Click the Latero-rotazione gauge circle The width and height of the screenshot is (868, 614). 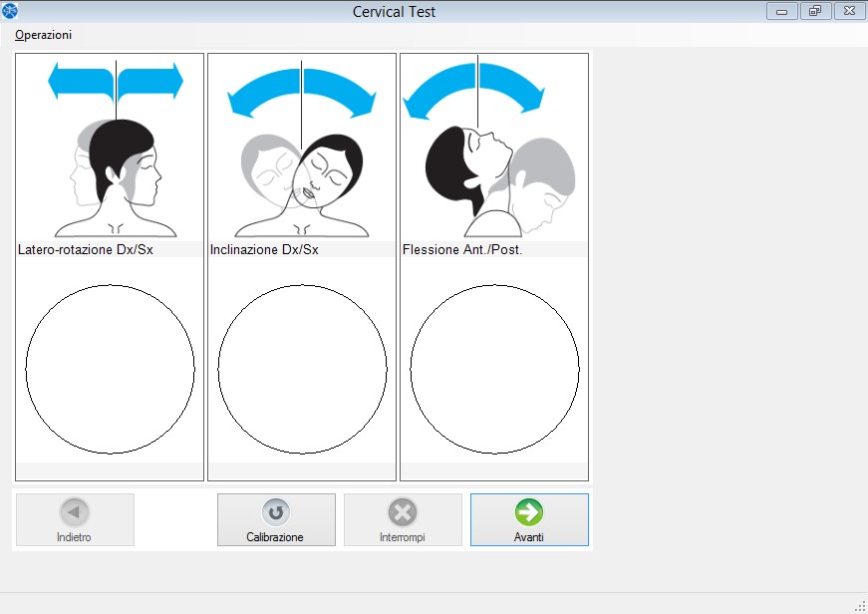tap(111, 369)
